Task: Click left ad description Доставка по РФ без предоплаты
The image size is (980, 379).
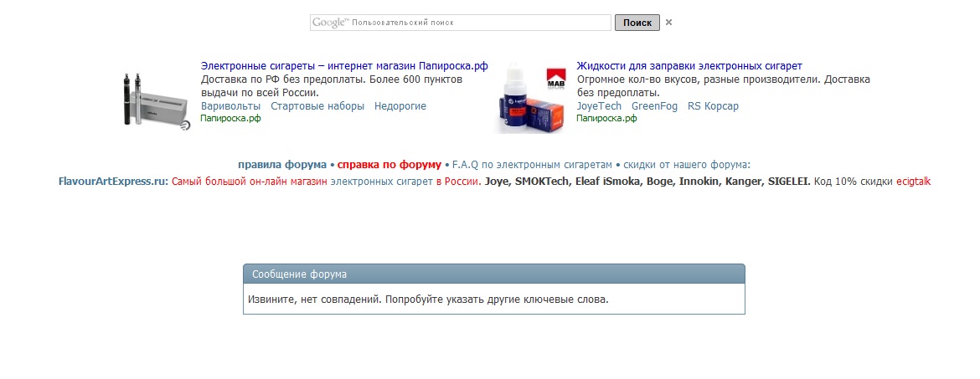Action: [331, 86]
